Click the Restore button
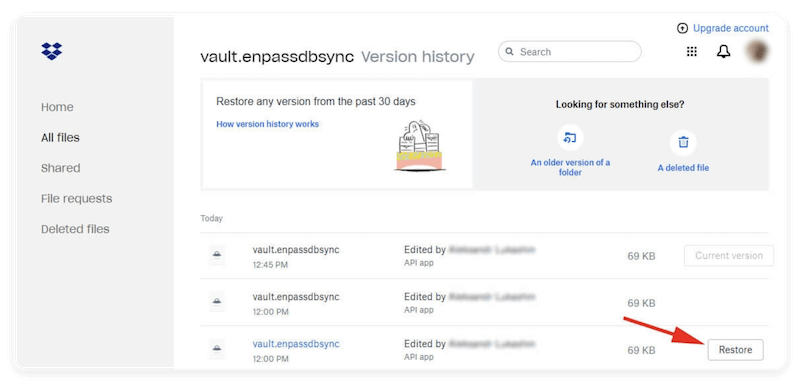Screen dimensions: 800x384 point(735,350)
